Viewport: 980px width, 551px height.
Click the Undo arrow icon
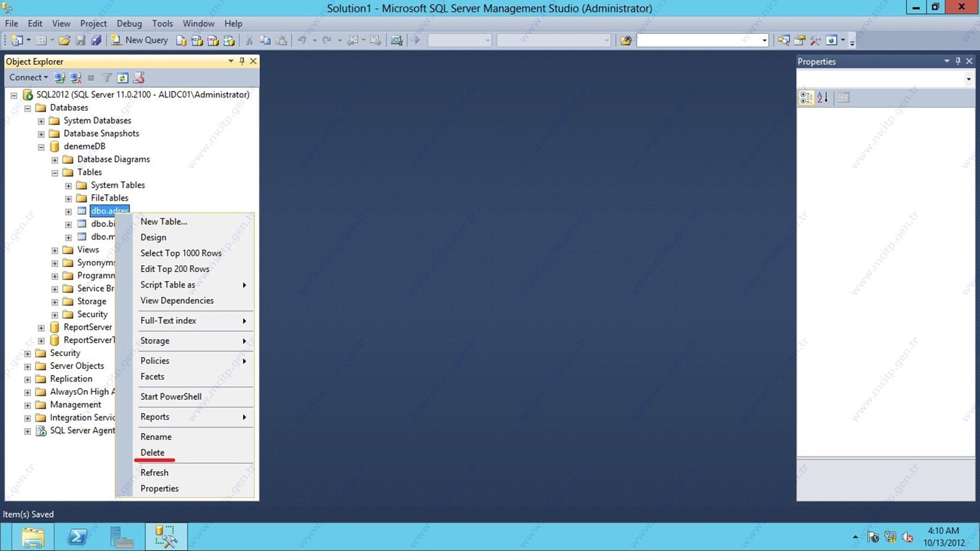coord(302,40)
